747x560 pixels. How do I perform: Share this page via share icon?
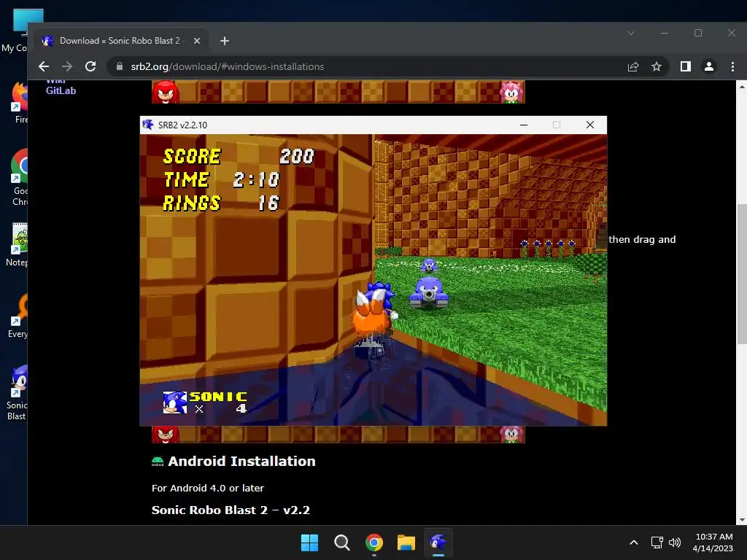[633, 66]
